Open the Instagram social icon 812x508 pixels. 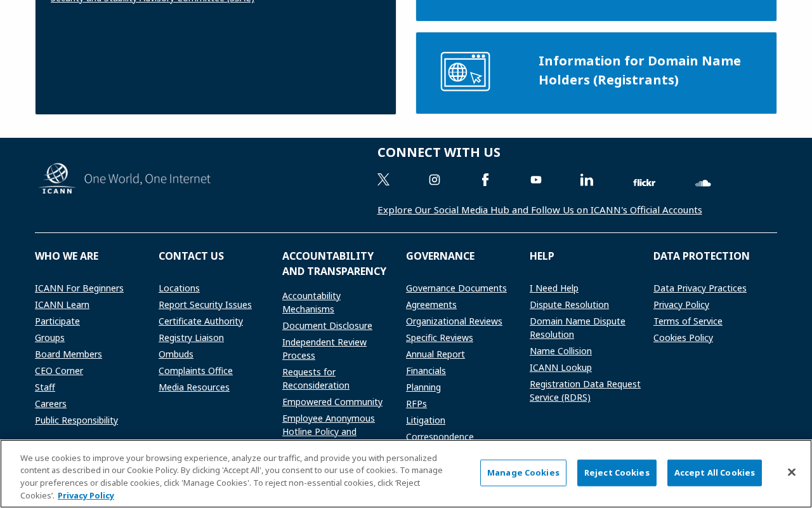tap(435, 180)
